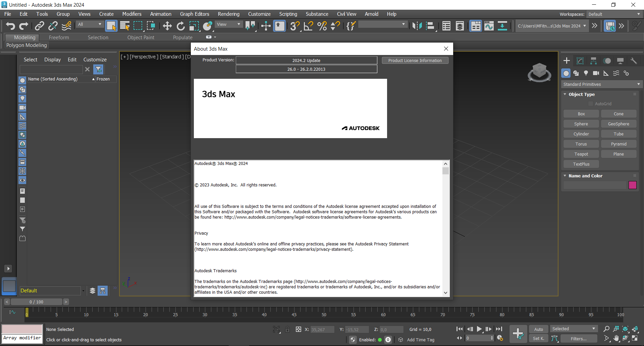
Task: Open the object color swatch
Action: point(632,185)
